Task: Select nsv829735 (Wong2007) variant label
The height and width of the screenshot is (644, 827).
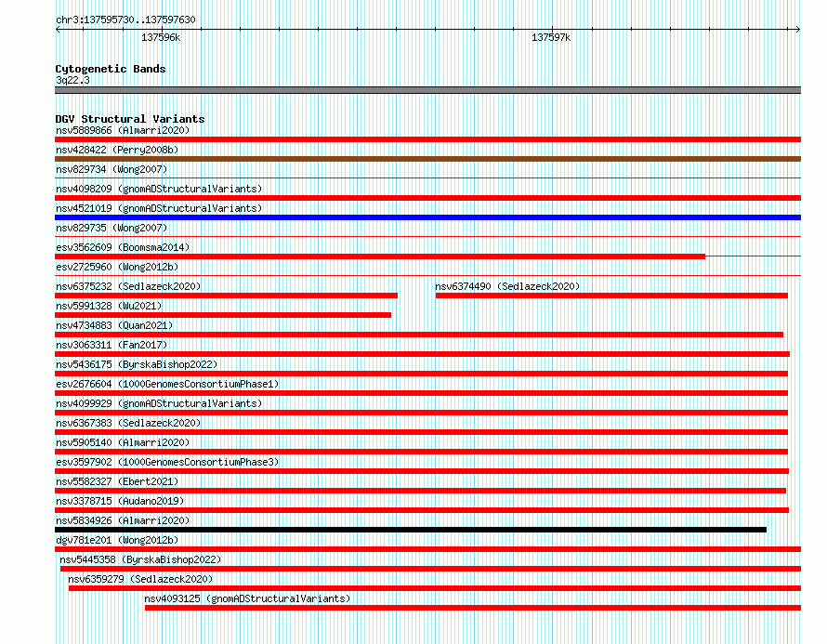Action: coord(112,228)
